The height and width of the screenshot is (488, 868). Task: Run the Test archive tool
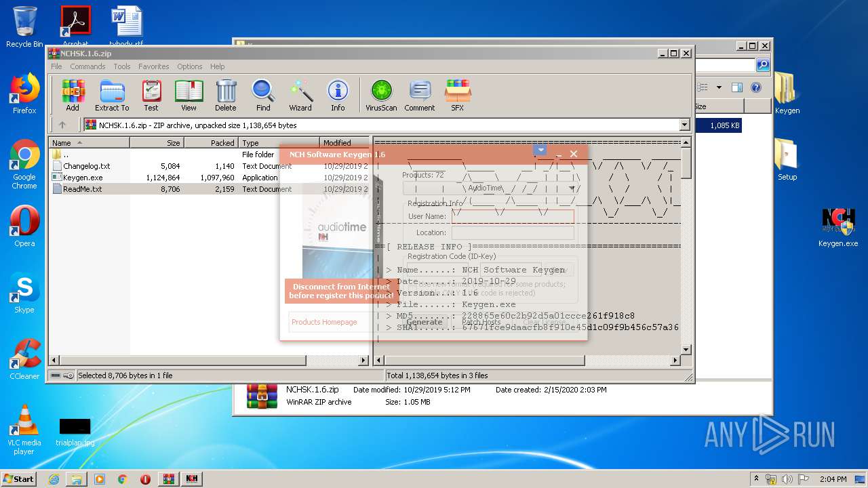coord(151,96)
